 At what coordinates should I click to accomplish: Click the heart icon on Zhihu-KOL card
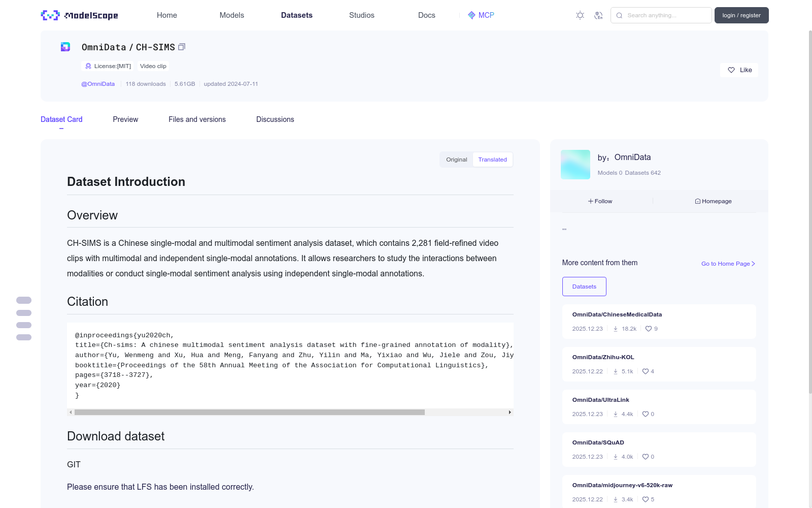646,371
